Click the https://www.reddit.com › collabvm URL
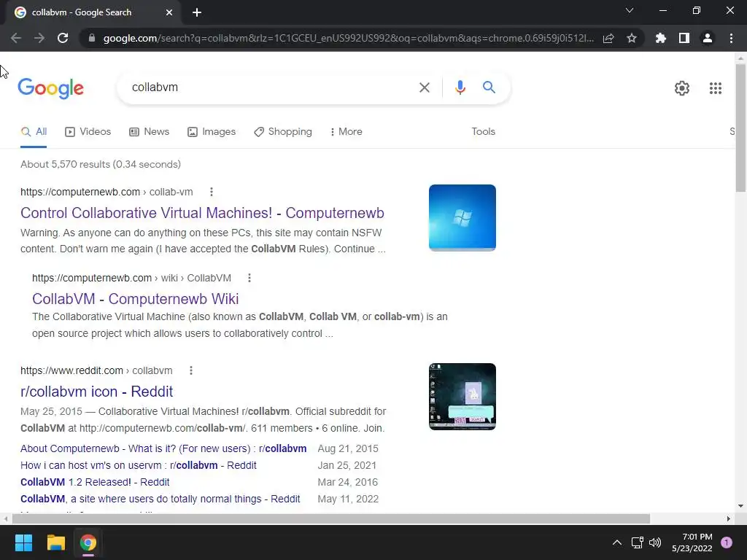Image resolution: width=747 pixels, height=560 pixels. [96, 370]
